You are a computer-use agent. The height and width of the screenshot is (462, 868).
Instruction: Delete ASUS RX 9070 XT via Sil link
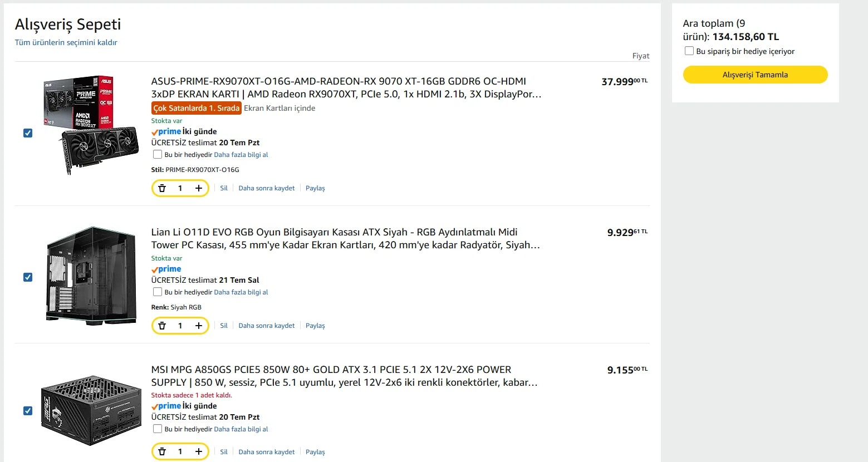click(224, 188)
